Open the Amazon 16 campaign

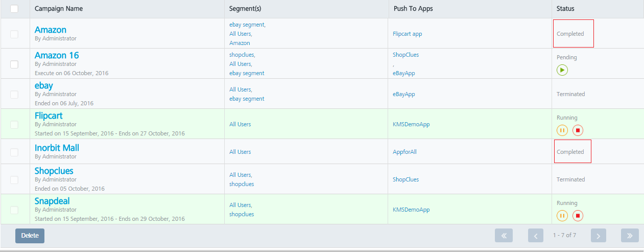coord(57,55)
